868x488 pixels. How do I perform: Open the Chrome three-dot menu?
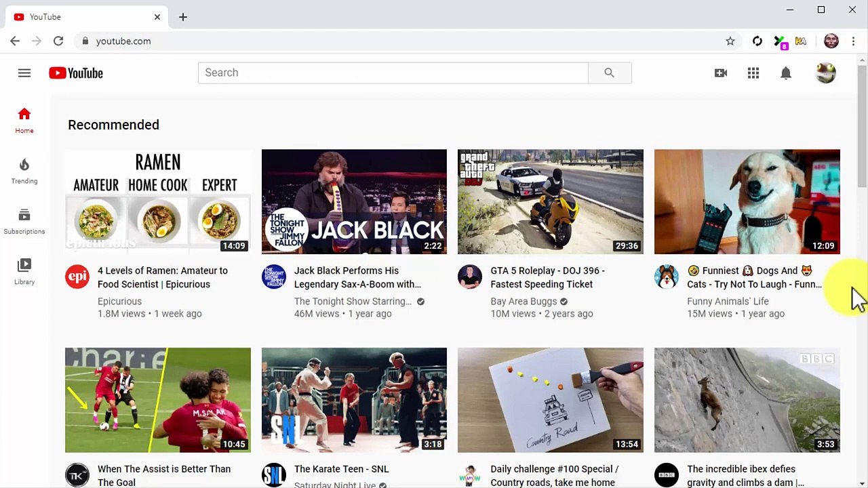point(853,41)
